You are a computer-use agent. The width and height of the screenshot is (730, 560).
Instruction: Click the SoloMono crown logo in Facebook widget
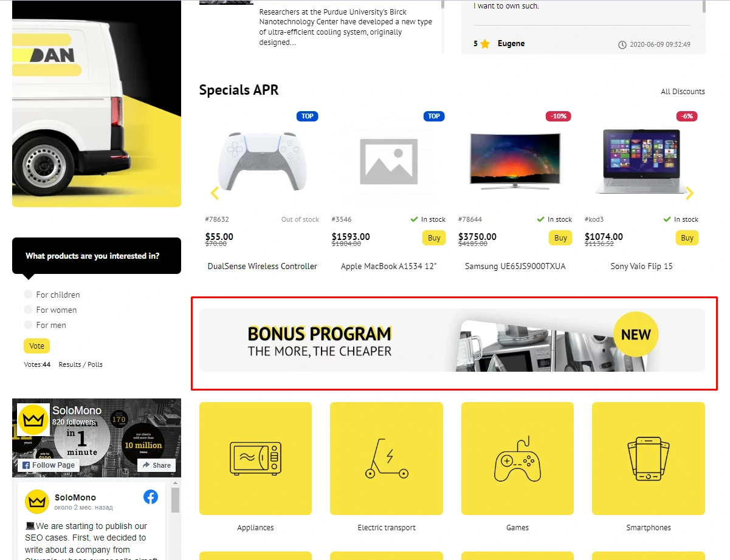[x=33, y=418]
